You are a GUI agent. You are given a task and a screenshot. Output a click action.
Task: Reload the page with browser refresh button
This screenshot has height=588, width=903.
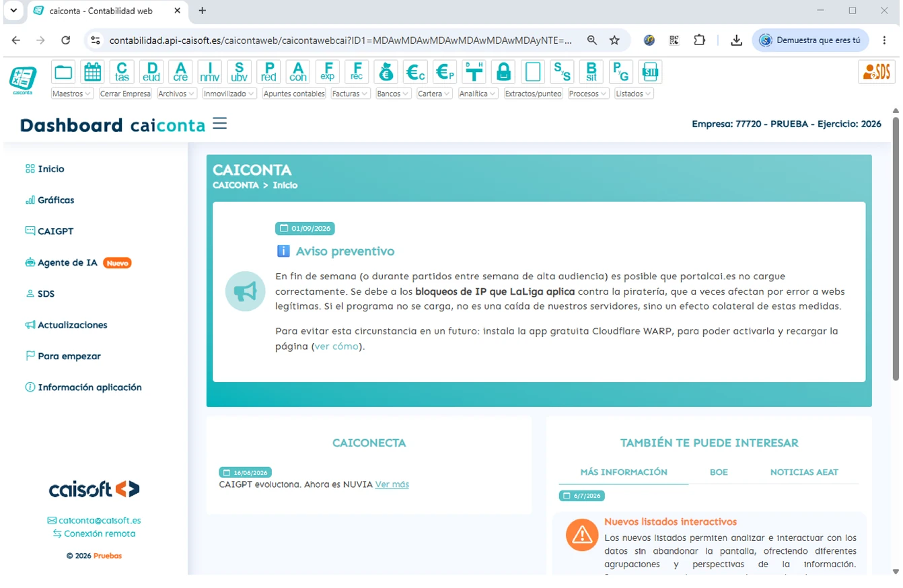65,40
